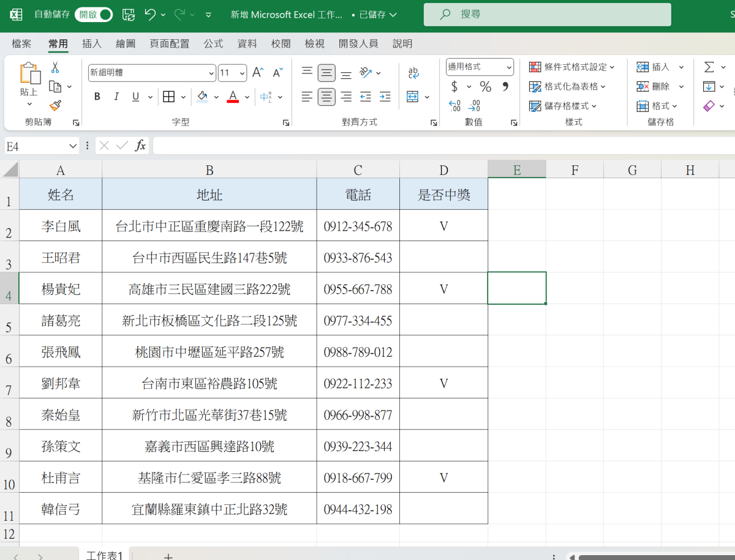Toggle the AutoSave switch off
This screenshot has height=560, width=735.
pos(94,15)
